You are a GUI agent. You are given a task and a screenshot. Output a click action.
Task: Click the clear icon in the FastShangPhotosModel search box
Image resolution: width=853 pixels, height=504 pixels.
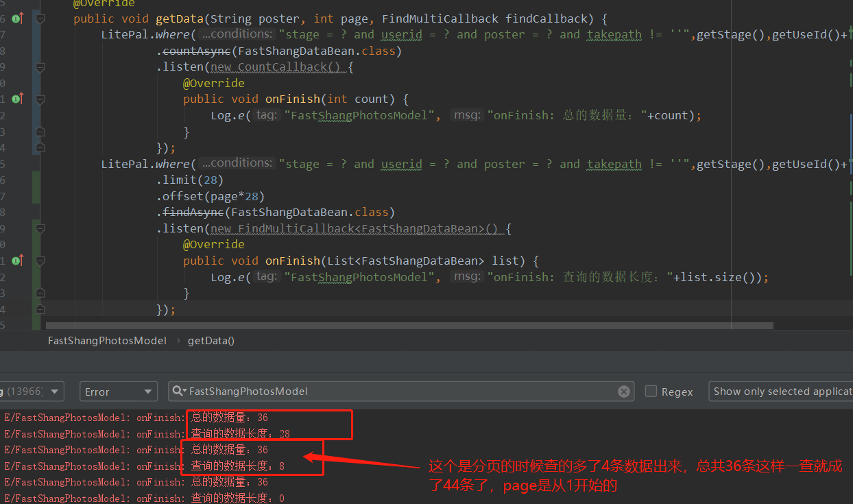(x=623, y=391)
